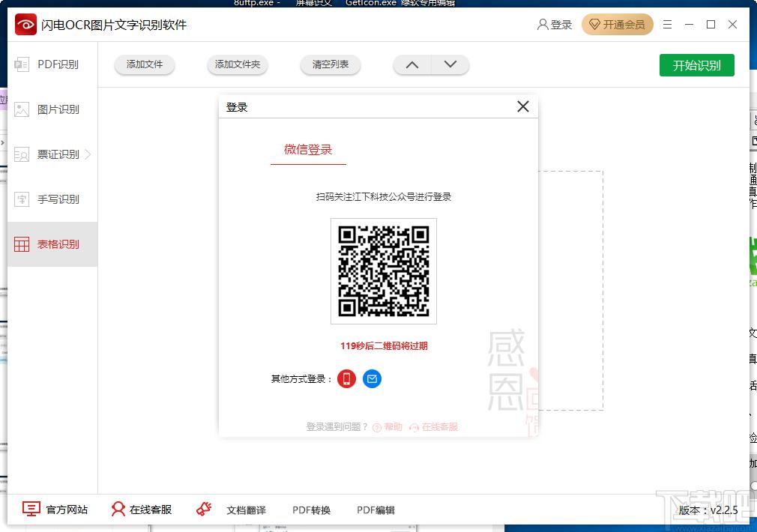Click the red 表格识别 table icon
The image size is (757, 532).
tap(22, 244)
